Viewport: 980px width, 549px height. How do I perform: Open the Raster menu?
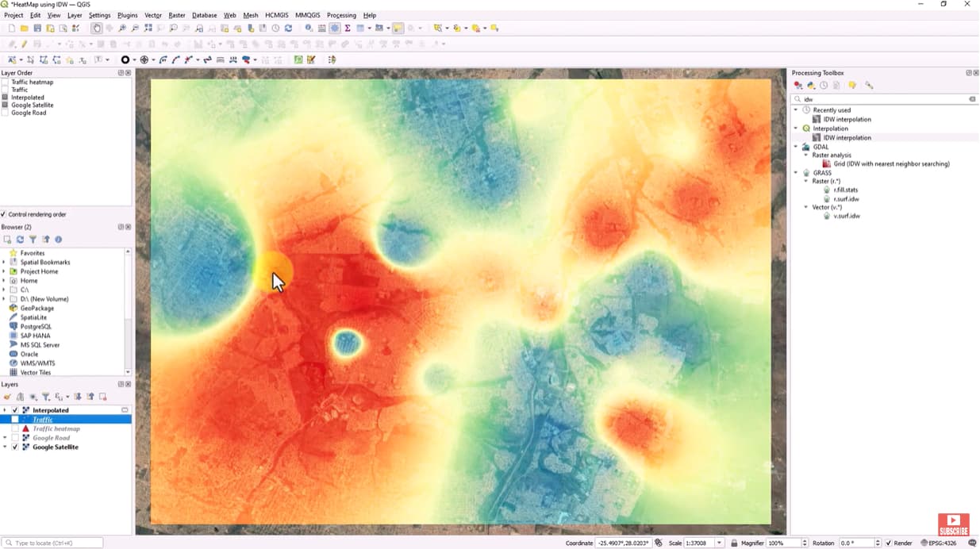[176, 15]
